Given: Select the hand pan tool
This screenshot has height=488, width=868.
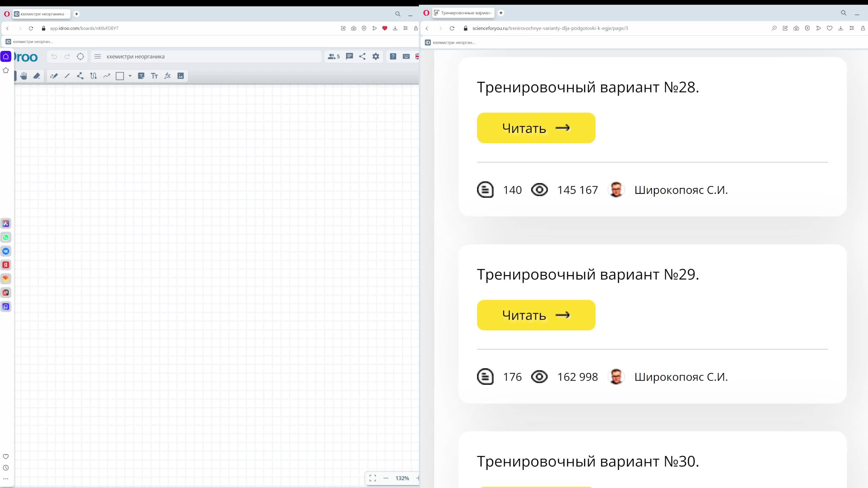Looking at the screenshot, I should [x=24, y=76].
